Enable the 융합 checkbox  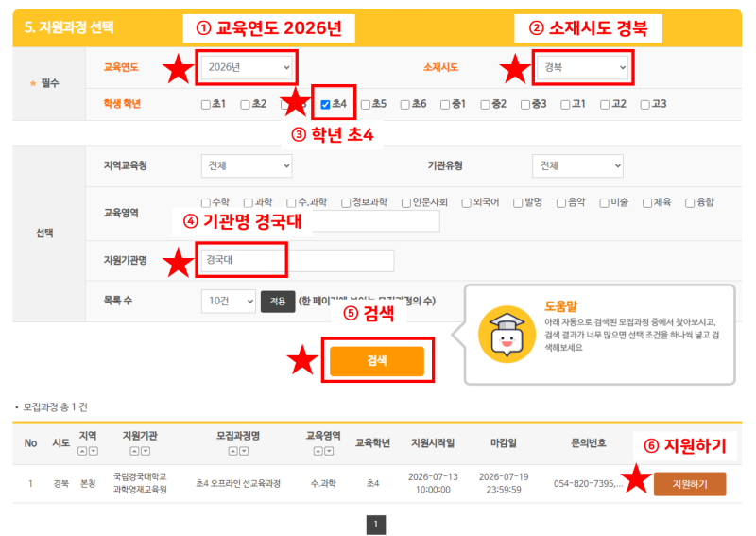click(691, 202)
